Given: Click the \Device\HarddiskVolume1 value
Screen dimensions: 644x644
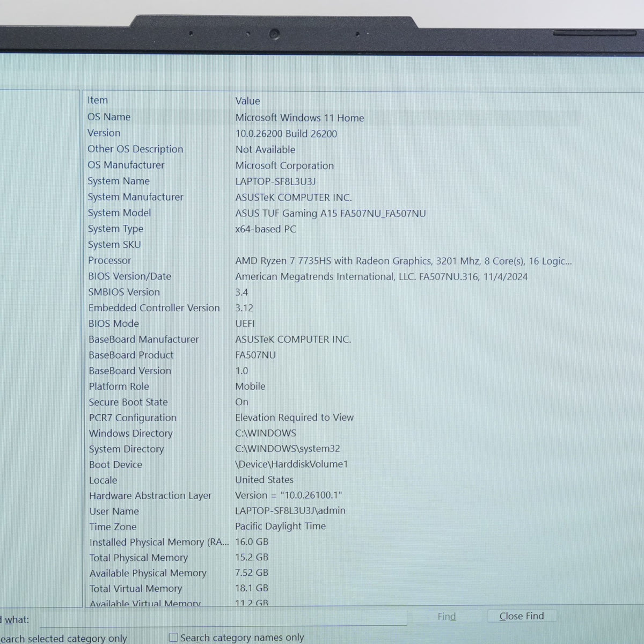Looking at the screenshot, I should click(x=291, y=464).
